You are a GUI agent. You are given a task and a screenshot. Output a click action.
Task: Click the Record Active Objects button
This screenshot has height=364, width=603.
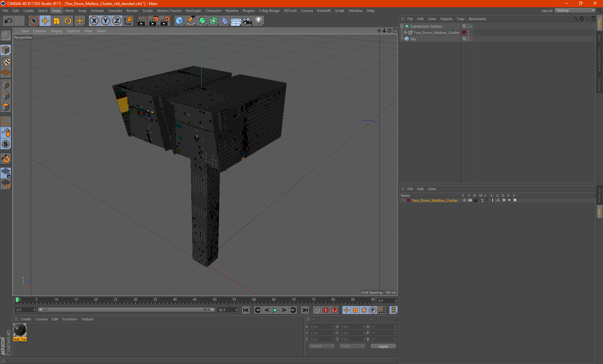[x=317, y=310]
